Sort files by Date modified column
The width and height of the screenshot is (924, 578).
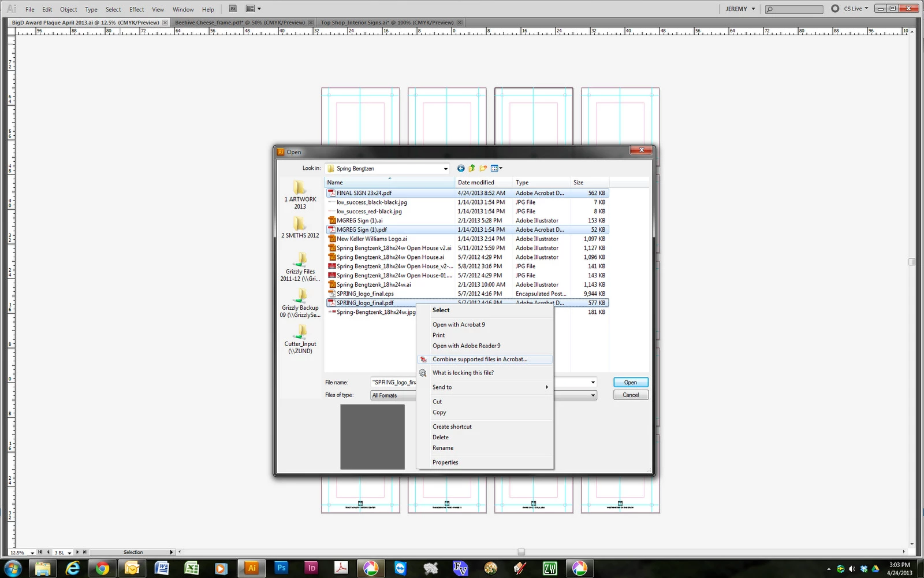(484, 183)
